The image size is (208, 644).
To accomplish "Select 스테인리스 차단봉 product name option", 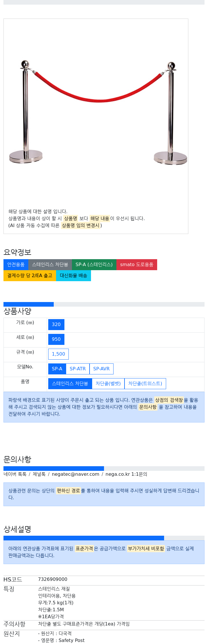I will tap(70, 384).
